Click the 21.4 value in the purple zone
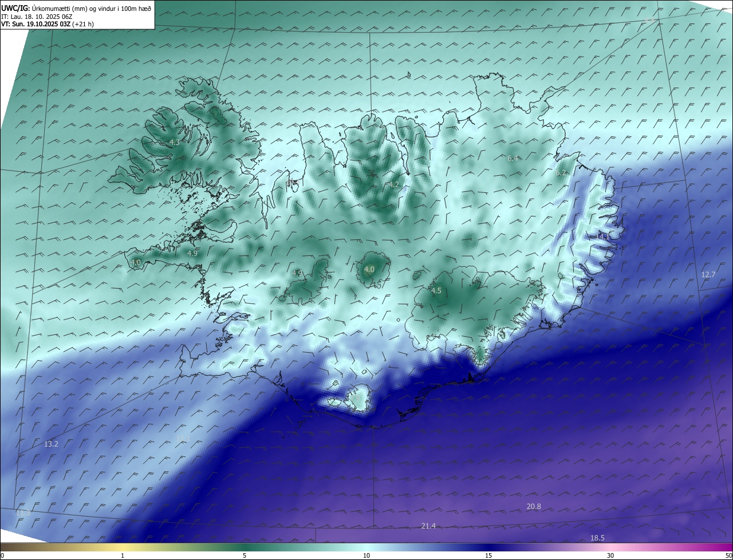 click(428, 526)
